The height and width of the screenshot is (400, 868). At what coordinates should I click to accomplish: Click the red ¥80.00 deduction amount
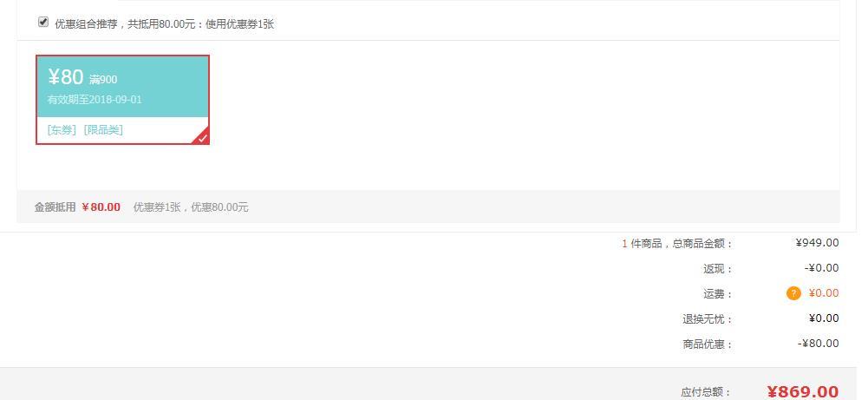click(101, 207)
